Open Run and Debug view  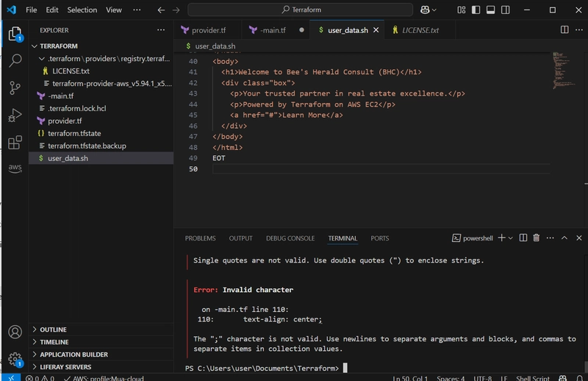tap(15, 115)
